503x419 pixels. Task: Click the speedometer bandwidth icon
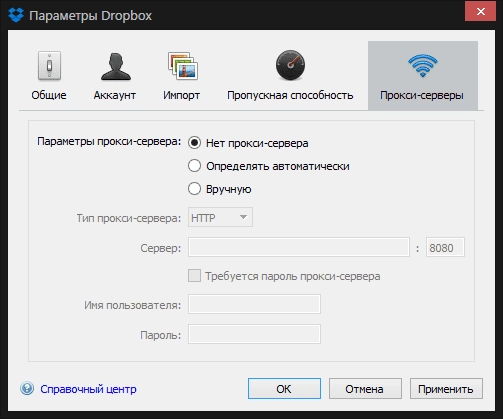[290, 65]
